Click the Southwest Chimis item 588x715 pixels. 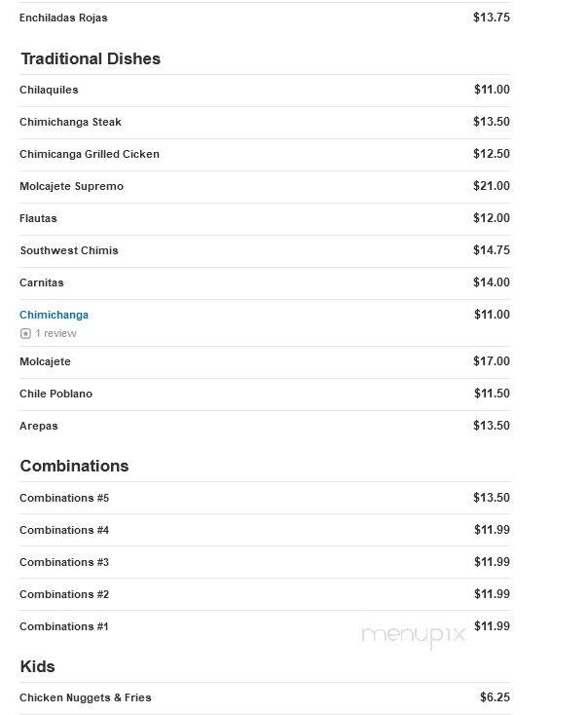tap(69, 250)
